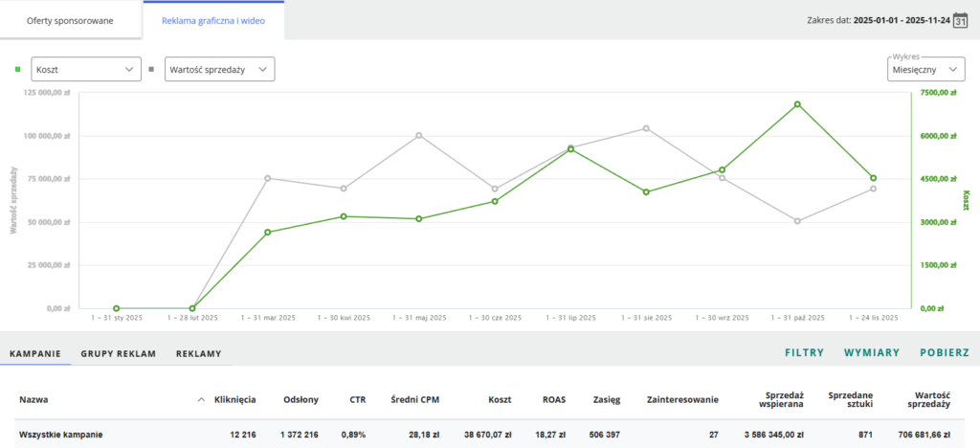Click the green peak data point for October
This screenshot has height=448, width=980.
pos(796,104)
